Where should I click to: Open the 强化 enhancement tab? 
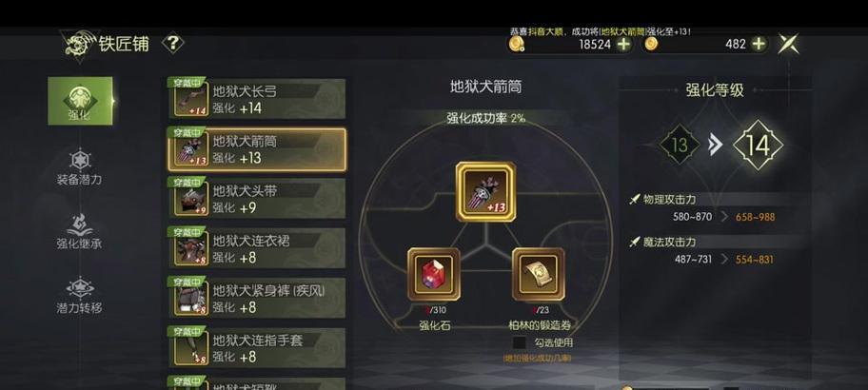[80, 101]
